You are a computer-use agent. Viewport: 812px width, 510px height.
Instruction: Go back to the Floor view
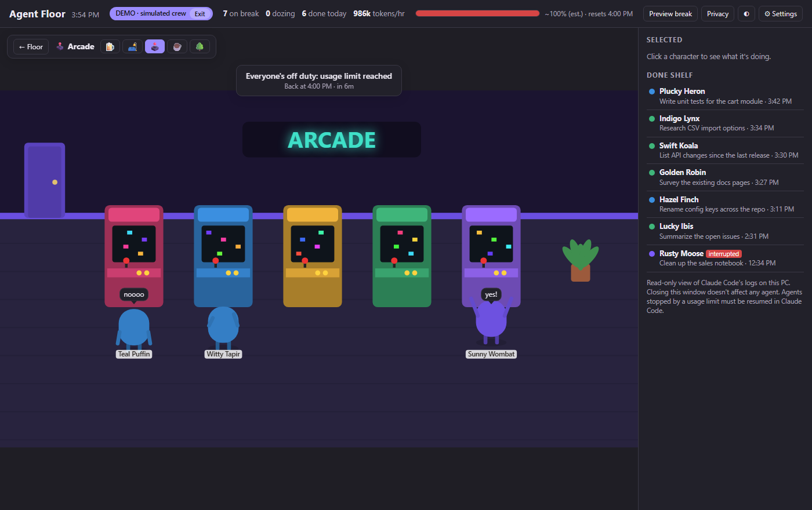pos(31,46)
